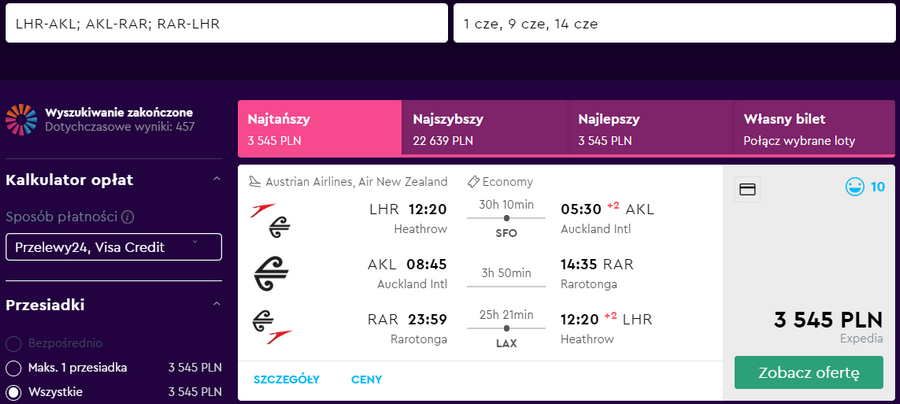Click the route field LHR-AKL; AKL-RAR; RAR-LHR

[x=227, y=23]
